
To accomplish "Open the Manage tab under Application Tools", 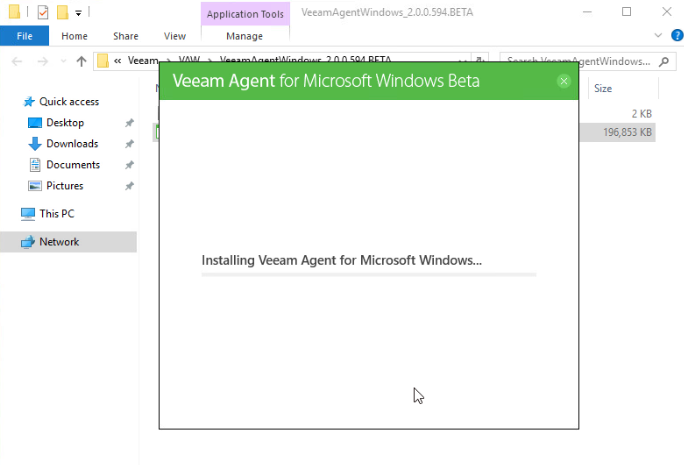I will pos(244,36).
